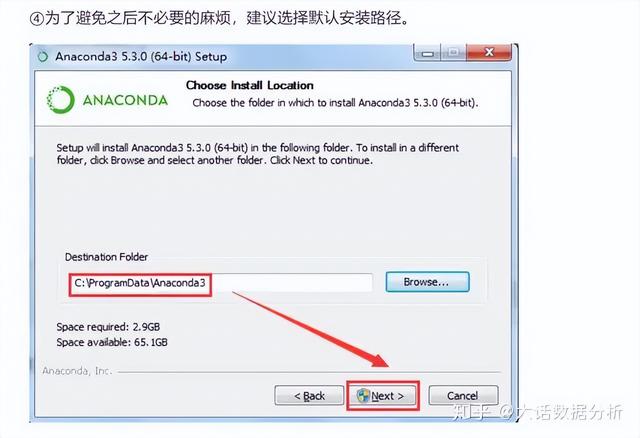Viewport: 640px width, 438px height.
Task: Return to previous page with < Back
Action: 309,396
